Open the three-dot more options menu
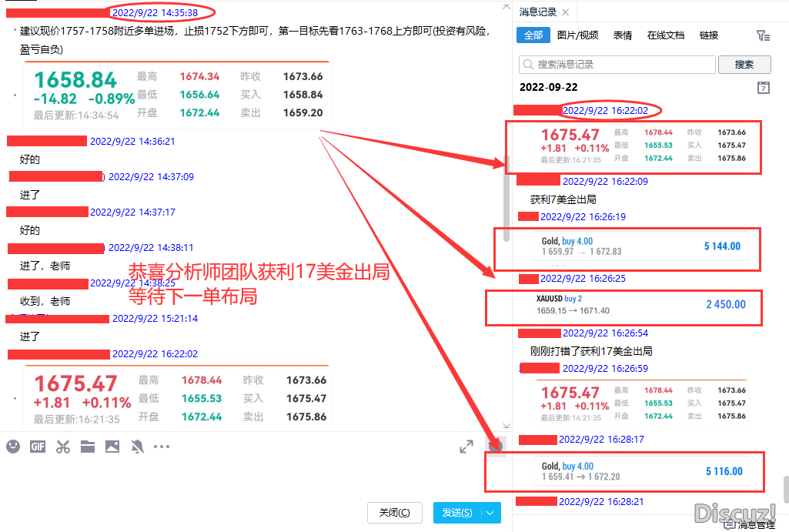The width and height of the screenshot is (789, 532). (x=162, y=447)
